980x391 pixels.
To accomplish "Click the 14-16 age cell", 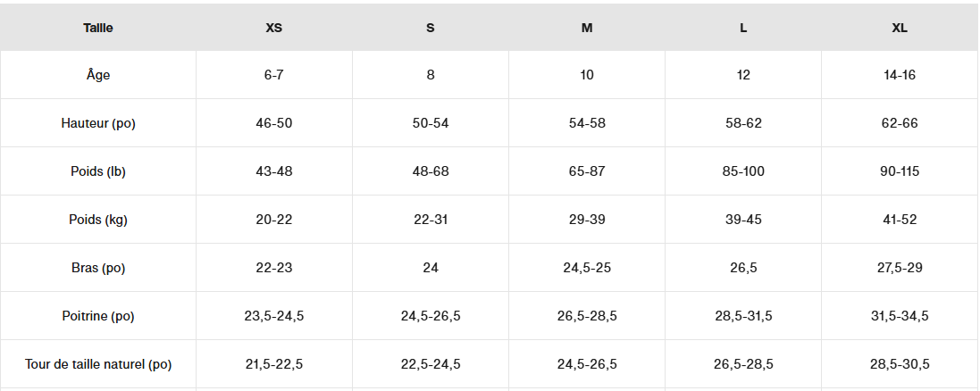I will click(x=900, y=75).
